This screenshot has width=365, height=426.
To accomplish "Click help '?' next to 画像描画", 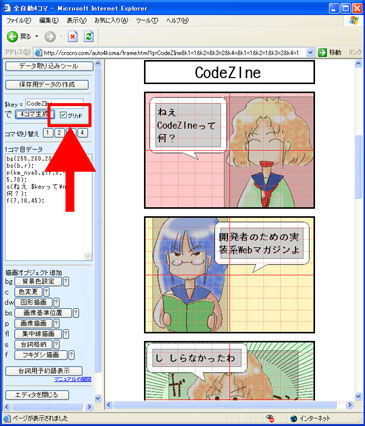I will coord(57,323).
